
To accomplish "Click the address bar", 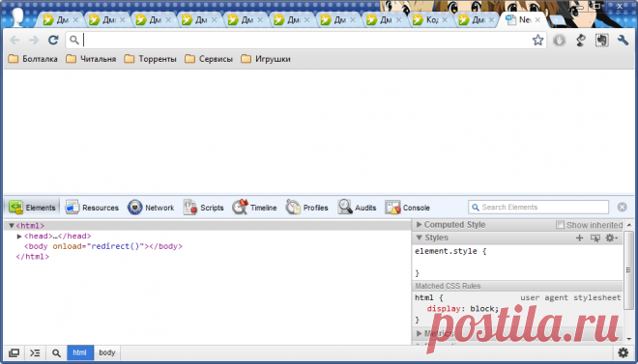I will pos(305,40).
